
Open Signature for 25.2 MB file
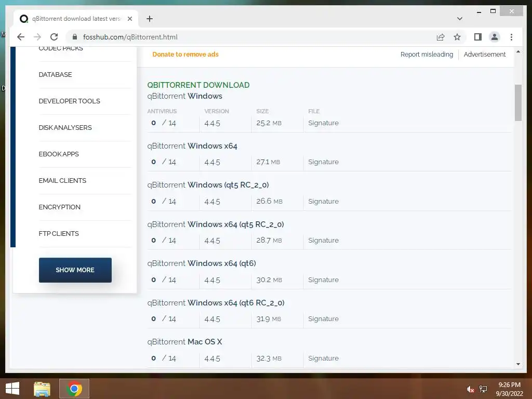point(323,123)
